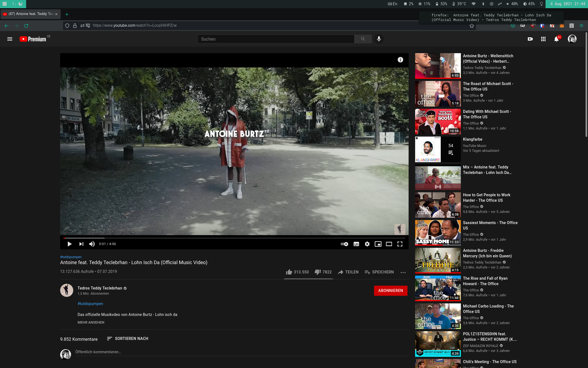The width and height of the screenshot is (588, 368).
Task: Enter fullscreen mode
Action: click(x=400, y=244)
